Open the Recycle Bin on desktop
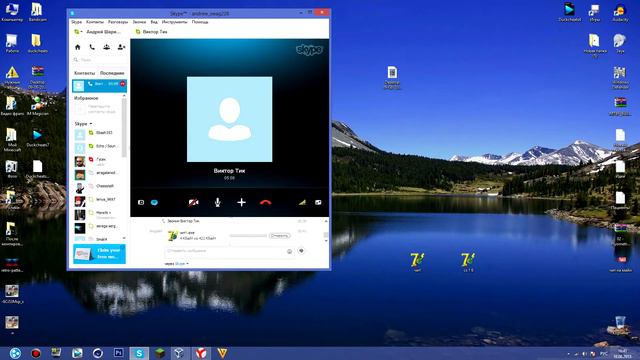 (x=620, y=322)
